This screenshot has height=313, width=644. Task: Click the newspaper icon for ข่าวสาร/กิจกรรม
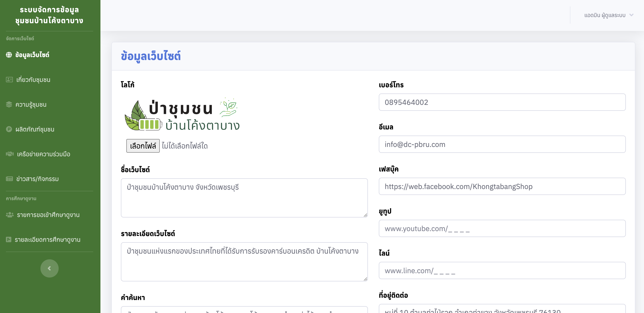(10, 179)
